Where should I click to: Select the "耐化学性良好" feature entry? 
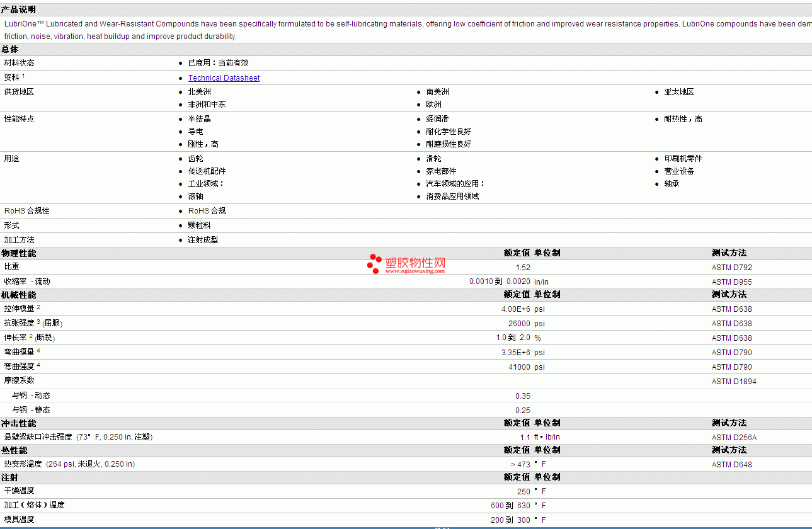pyautogui.click(x=449, y=132)
